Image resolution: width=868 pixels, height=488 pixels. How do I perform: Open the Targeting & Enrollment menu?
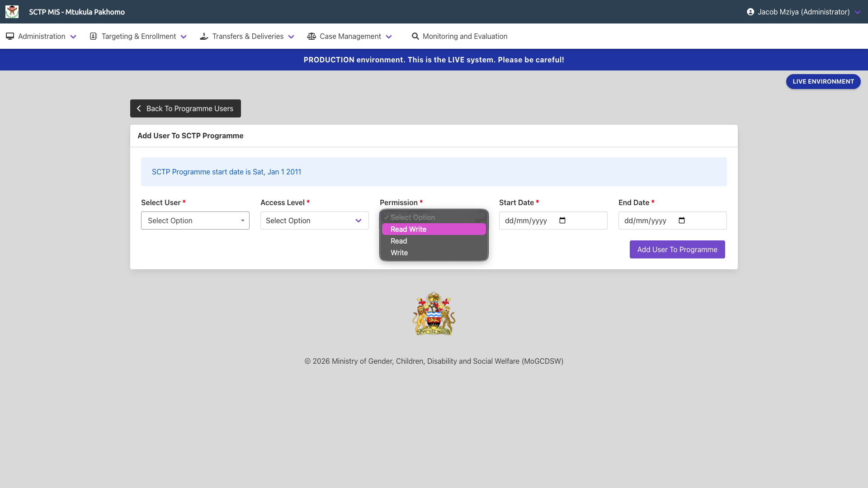[x=138, y=36]
